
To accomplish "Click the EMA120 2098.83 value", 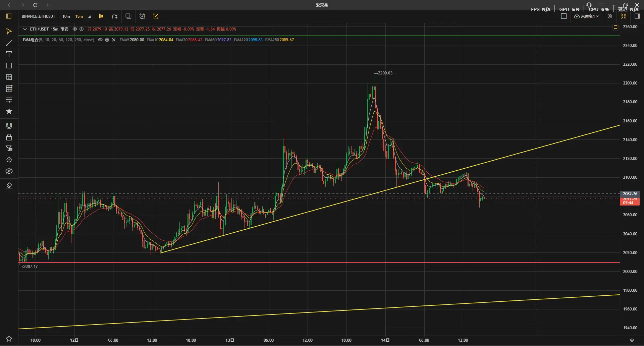I will [x=248, y=40].
